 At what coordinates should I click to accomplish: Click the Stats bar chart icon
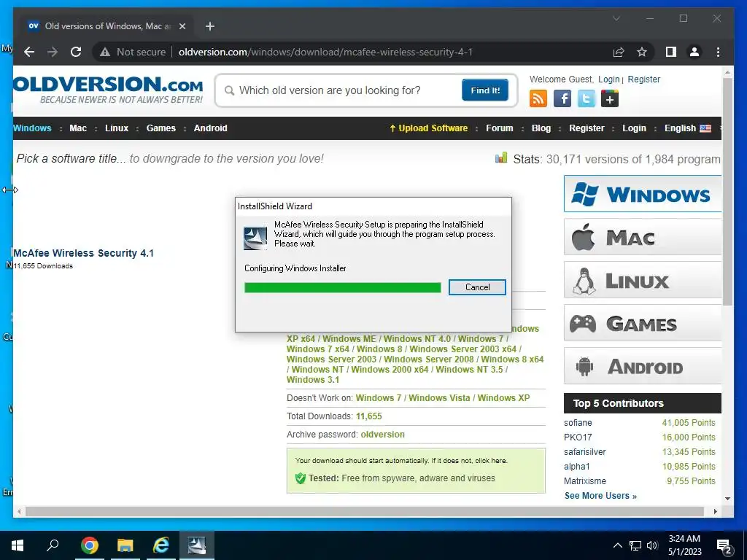(501, 157)
